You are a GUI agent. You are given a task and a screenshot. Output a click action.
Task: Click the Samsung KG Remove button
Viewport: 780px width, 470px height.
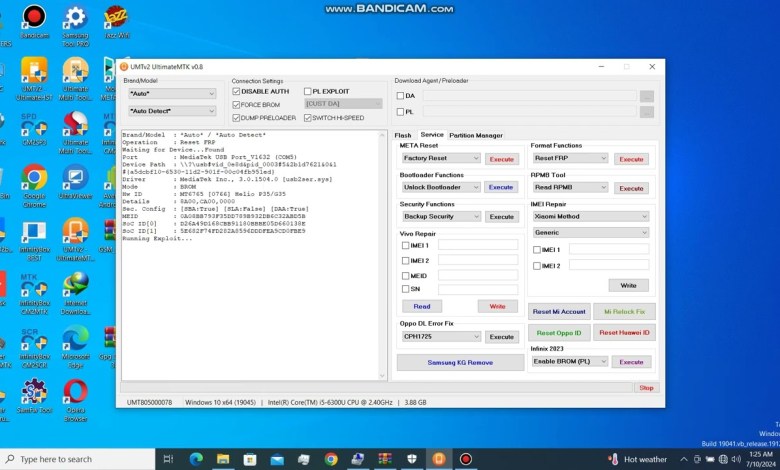[460, 363]
